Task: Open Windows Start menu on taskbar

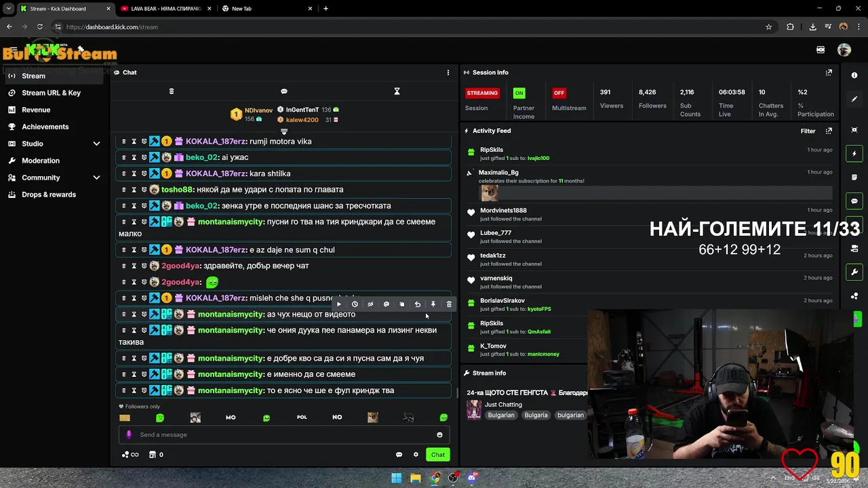Action: tap(397, 478)
